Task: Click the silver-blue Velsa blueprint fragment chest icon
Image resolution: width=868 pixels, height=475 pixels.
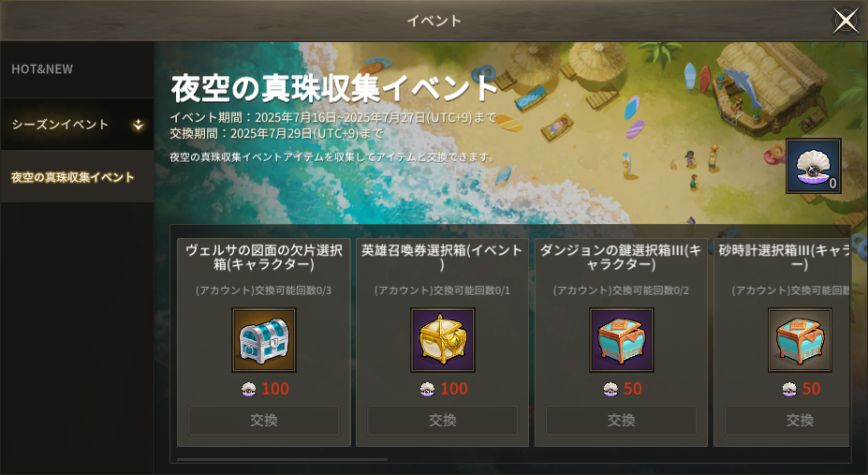Action: click(x=263, y=340)
